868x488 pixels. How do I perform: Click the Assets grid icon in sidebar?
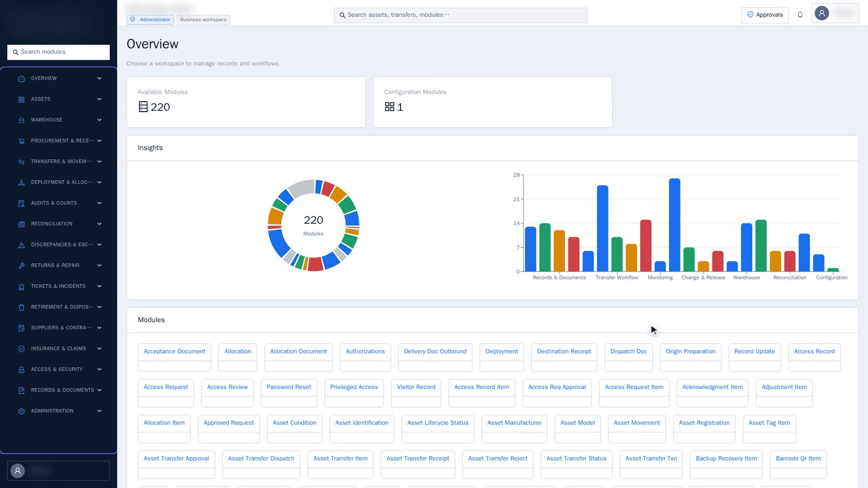21,99
